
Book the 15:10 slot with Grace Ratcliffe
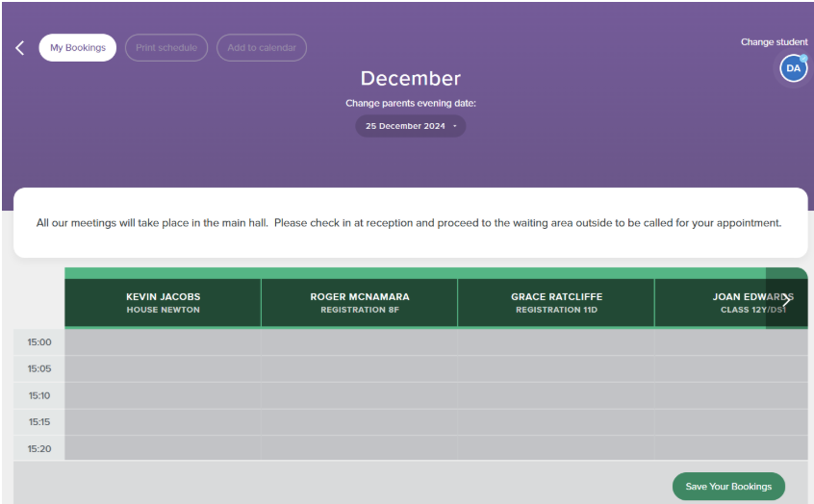coord(555,395)
